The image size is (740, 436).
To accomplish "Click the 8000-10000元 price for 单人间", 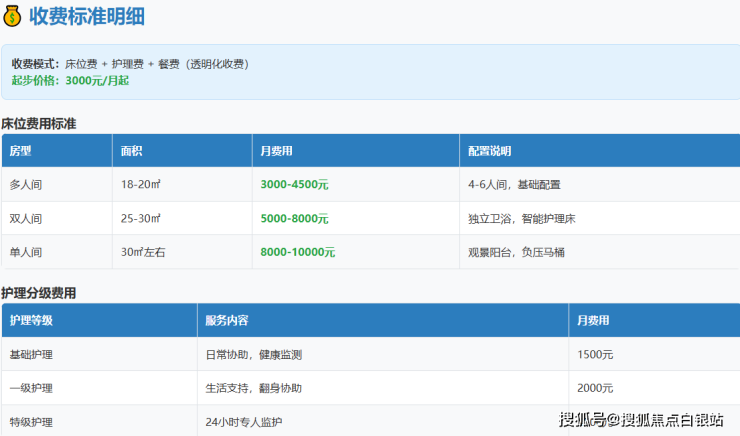I will [x=297, y=252].
